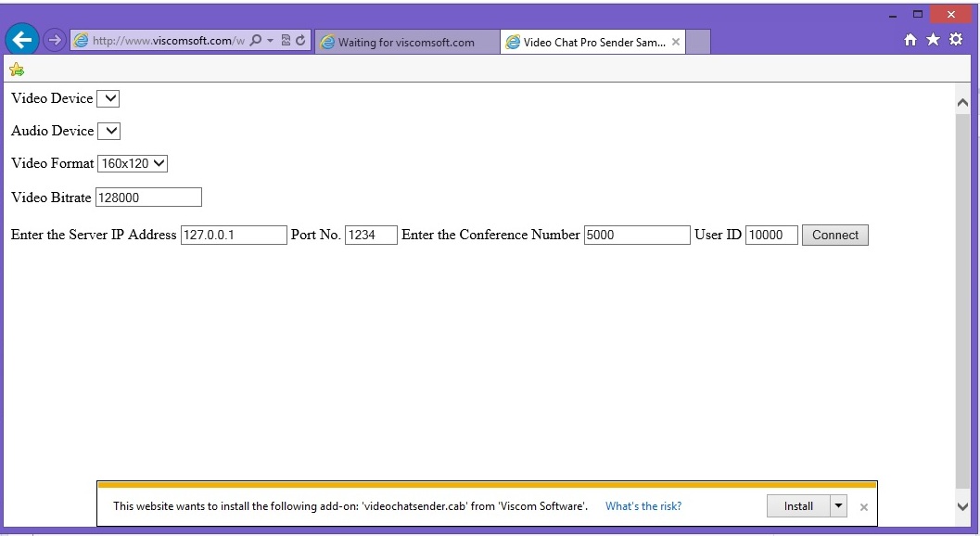This screenshot has width=980, height=536.
Task: Click the search magnifier in address bar
Action: (x=256, y=41)
